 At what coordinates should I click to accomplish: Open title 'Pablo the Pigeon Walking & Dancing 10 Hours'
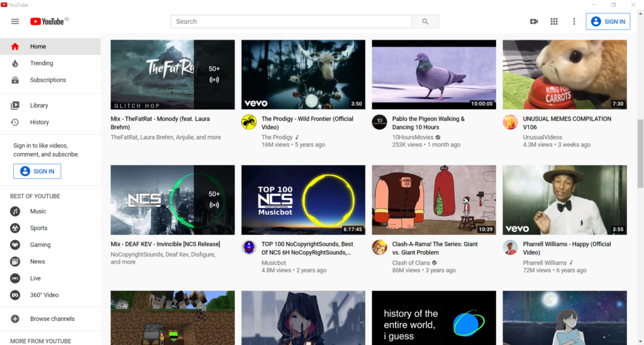coord(428,123)
